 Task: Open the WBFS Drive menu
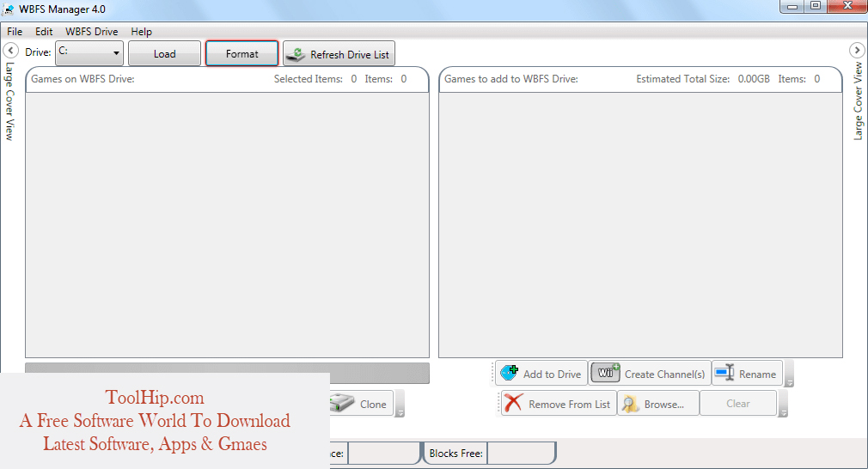pyautogui.click(x=91, y=32)
